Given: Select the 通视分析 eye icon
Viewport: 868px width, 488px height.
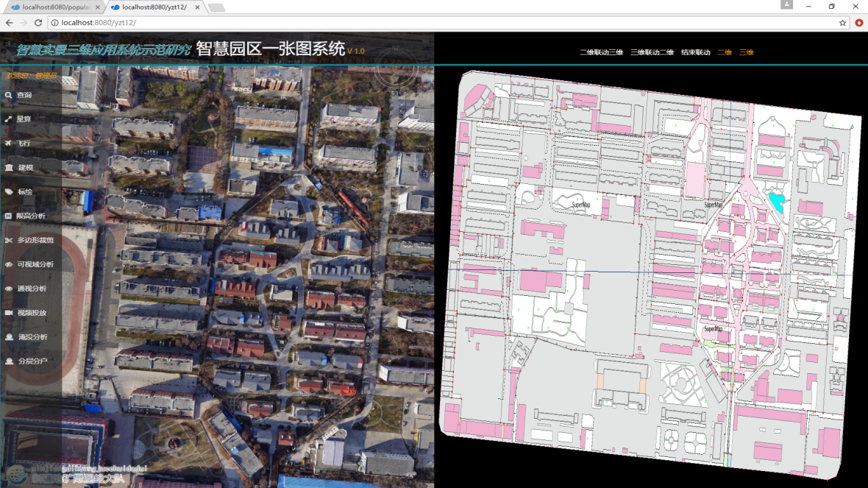Looking at the screenshot, I should coord(9,289).
